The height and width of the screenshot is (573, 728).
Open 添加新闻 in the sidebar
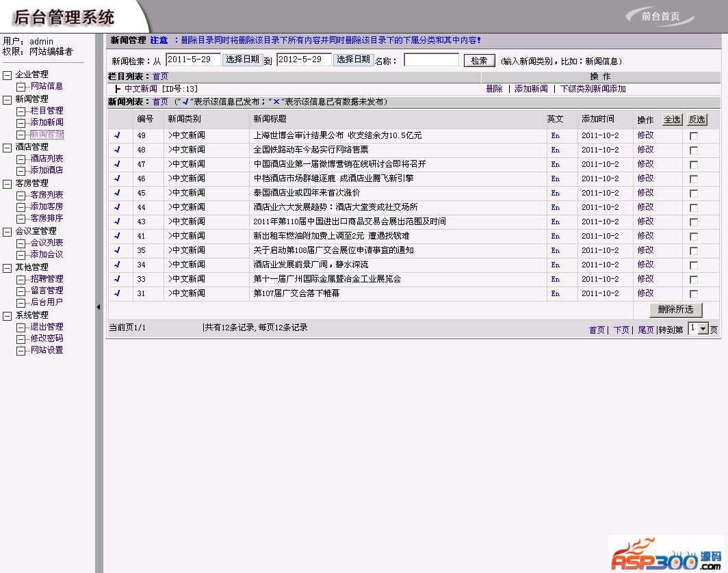[x=47, y=122]
